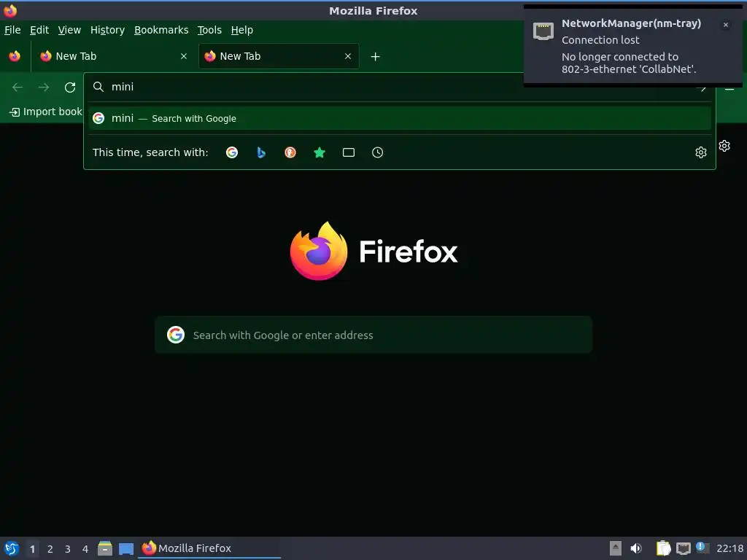This screenshot has height=560, width=747.
Task: Click the removable media tray icon
Action: [x=616, y=548]
